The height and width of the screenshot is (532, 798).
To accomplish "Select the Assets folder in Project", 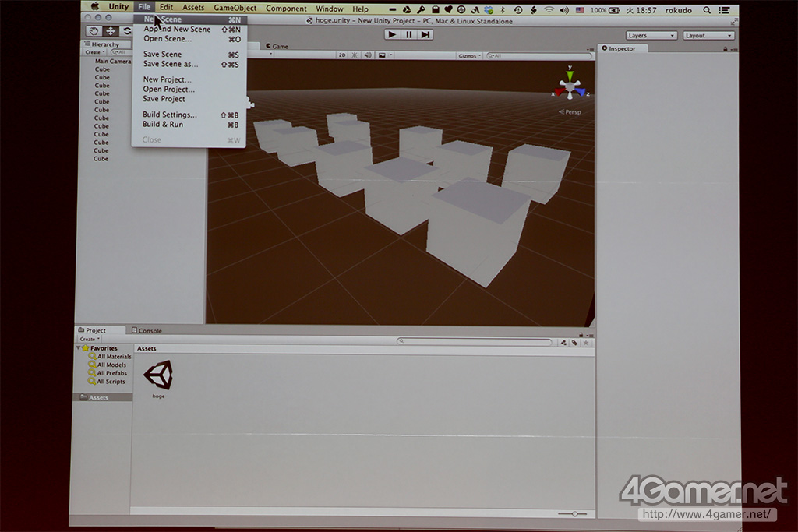I will click(x=104, y=397).
